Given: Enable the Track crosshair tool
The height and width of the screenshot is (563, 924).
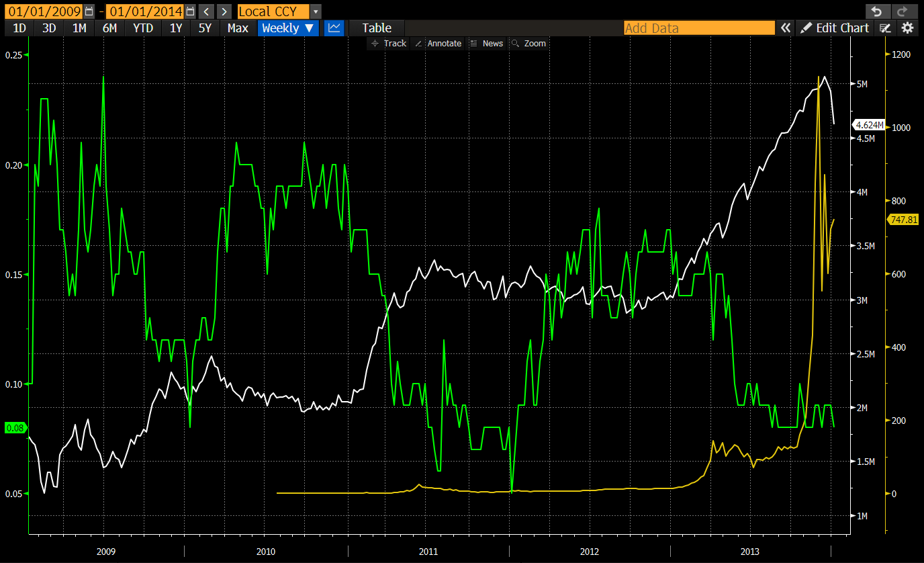Looking at the screenshot, I should pos(388,43).
